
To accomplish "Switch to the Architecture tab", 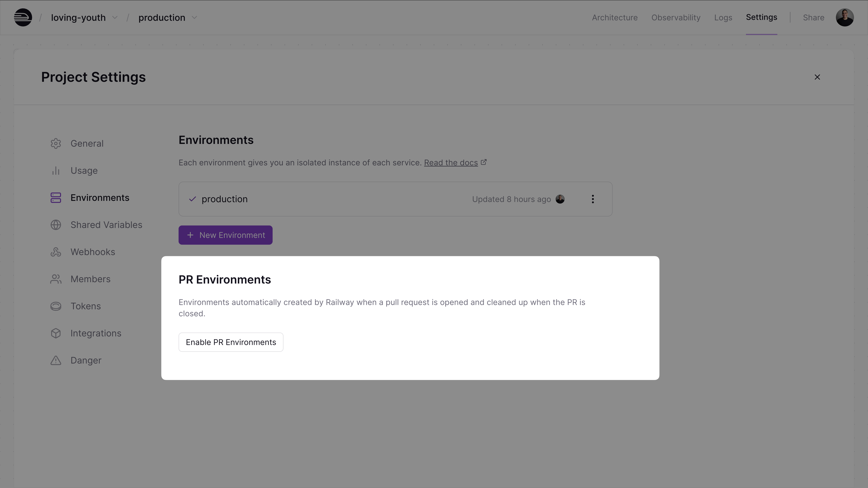I will click(x=615, y=18).
